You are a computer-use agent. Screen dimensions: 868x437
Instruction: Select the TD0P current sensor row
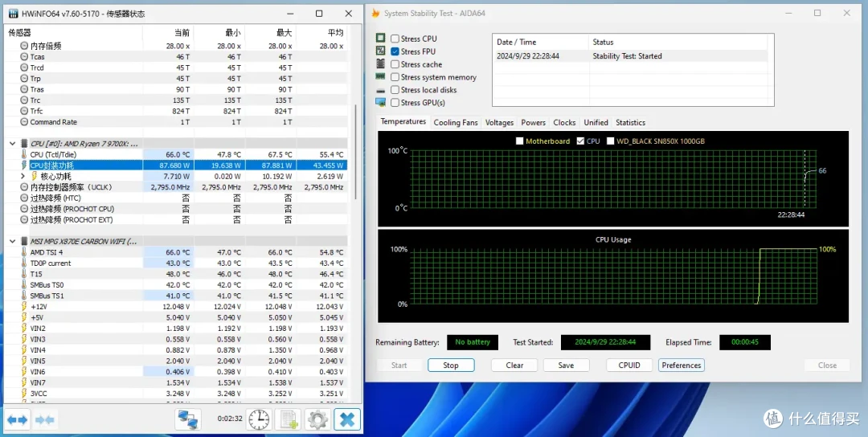coord(177,263)
